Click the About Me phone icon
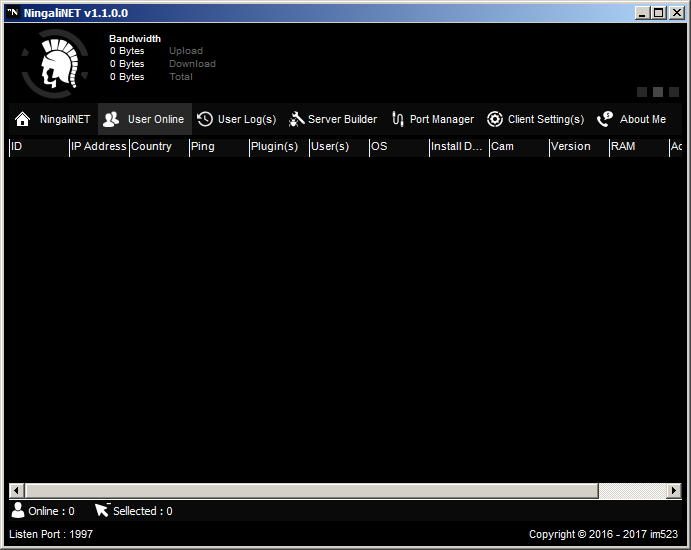The width and height of the screenshot is (691, 550). click(605, 119)
